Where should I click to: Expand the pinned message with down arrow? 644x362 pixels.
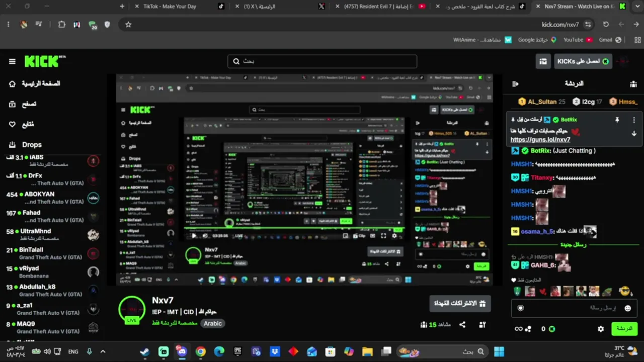634,133
